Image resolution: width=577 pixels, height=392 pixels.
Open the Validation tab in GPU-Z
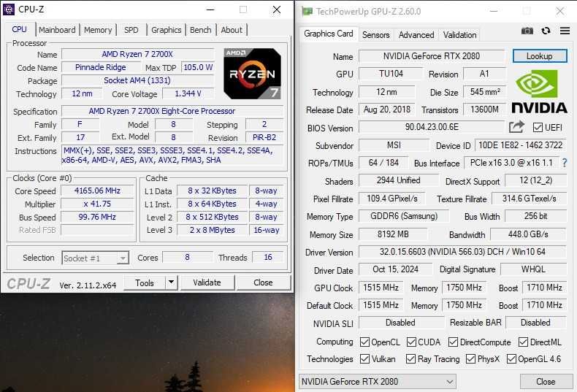coord(459,35)
